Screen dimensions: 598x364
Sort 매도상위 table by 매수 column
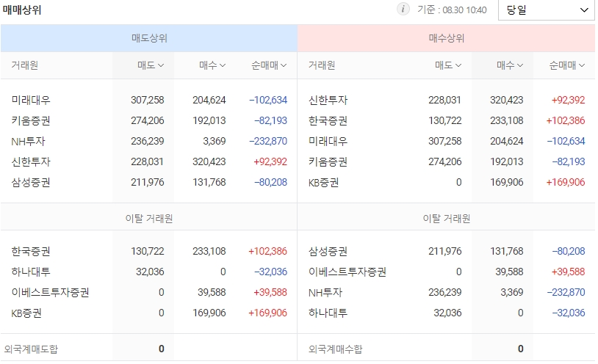[x=212, y=65]
